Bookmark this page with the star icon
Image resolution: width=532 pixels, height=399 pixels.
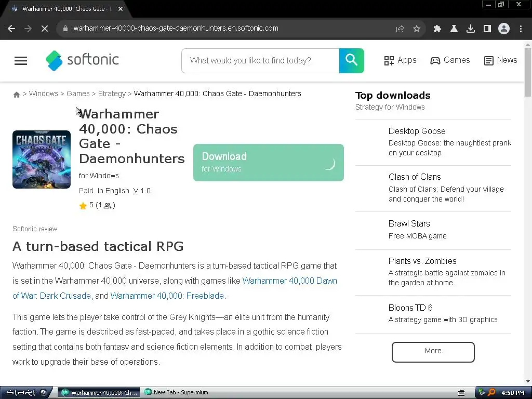click(x=417, y=29)
